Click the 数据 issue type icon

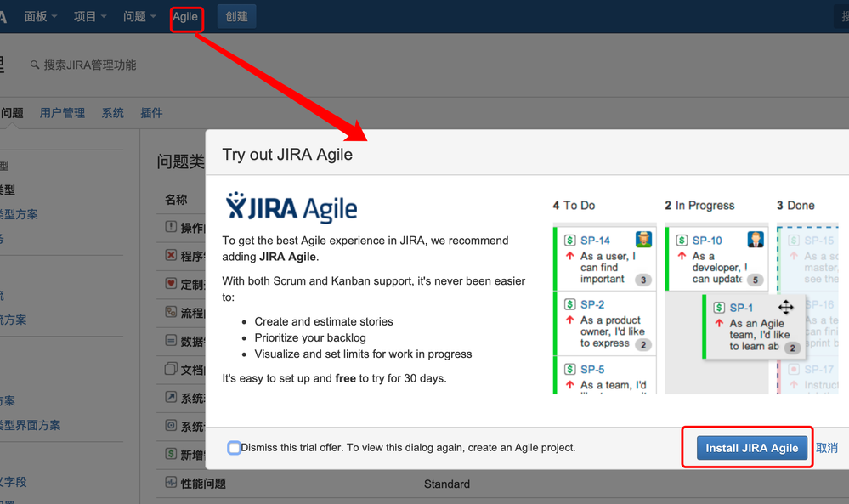(171, 341)
